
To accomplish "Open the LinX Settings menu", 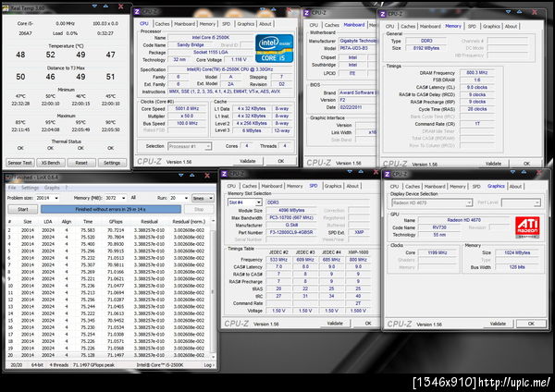I will coord(31,188).
